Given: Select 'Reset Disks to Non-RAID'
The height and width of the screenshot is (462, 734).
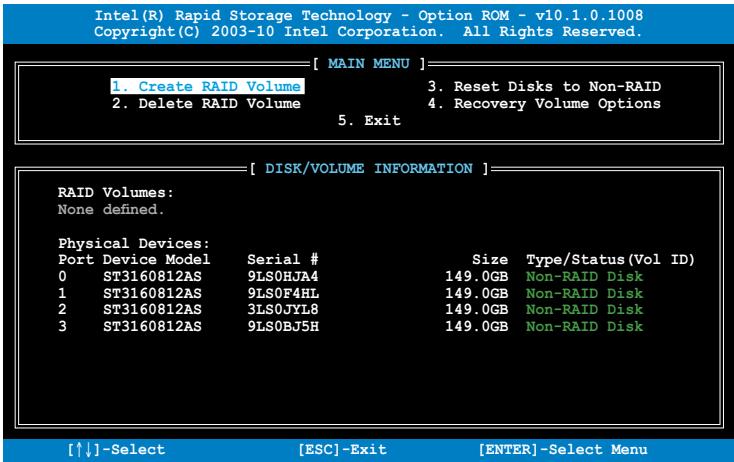Looking at the screenshot, I should click(x=544, y=87).
